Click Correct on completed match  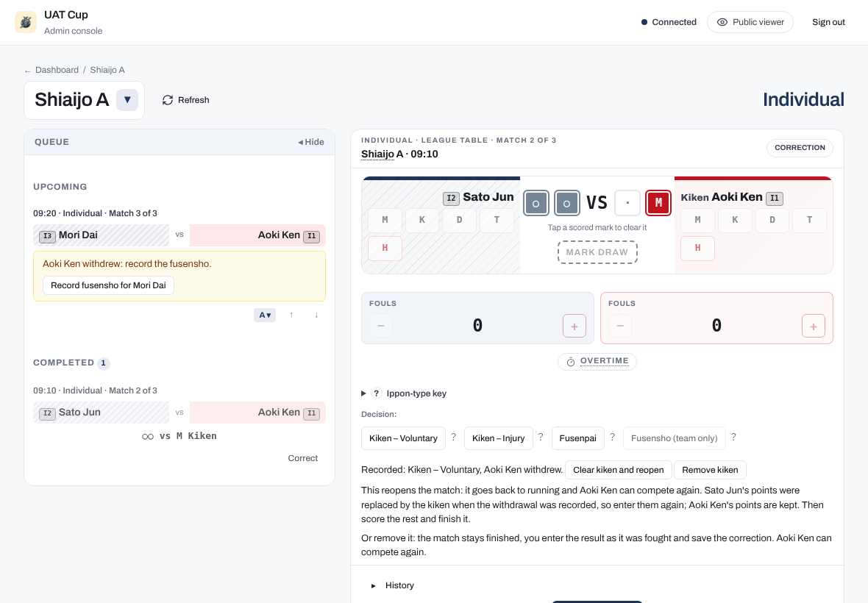(303, 458)
